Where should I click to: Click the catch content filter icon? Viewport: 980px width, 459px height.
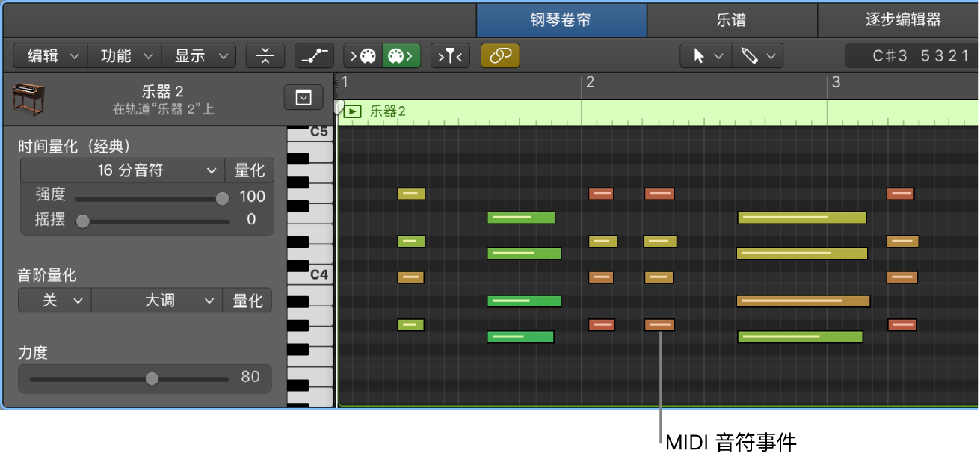point(450,55)
